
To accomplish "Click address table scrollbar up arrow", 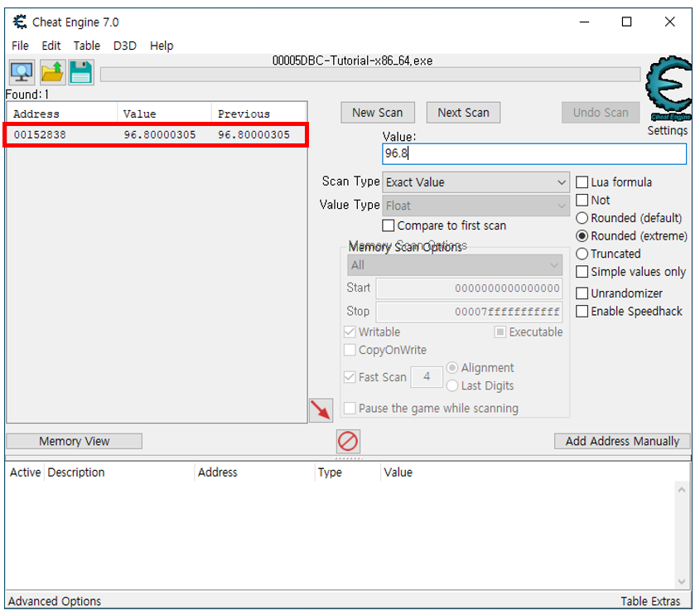I will tap(681, 490).
